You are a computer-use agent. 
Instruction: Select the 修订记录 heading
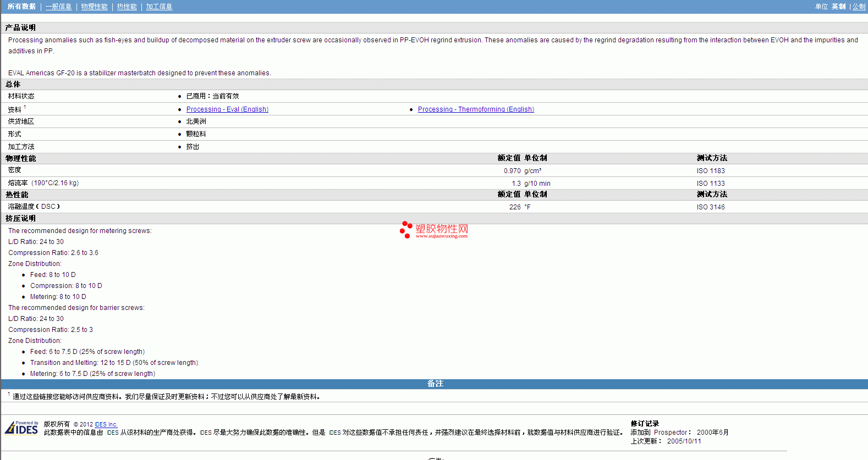[x=645, y=424]
